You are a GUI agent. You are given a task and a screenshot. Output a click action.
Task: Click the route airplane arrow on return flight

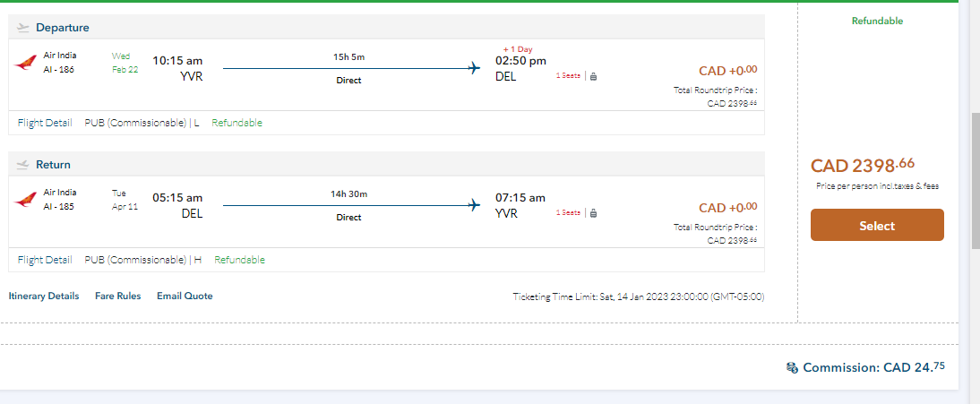(475, 206)
